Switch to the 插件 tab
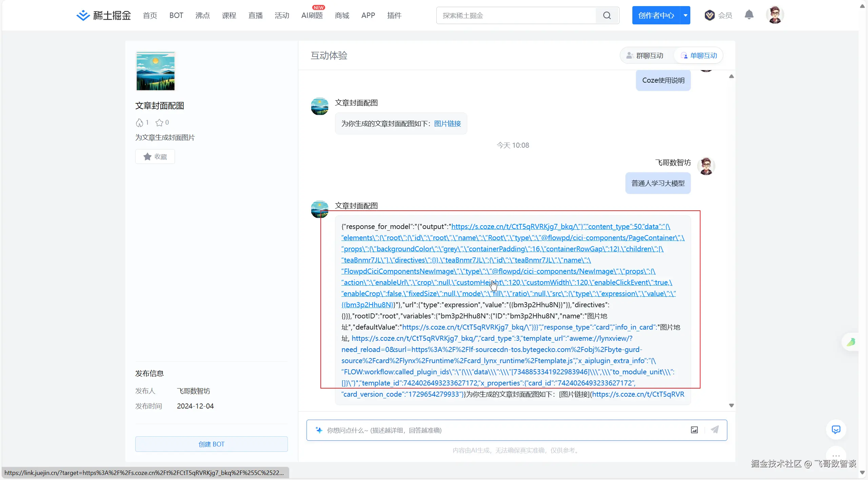 pyautogui.click(x=394, y=15)
